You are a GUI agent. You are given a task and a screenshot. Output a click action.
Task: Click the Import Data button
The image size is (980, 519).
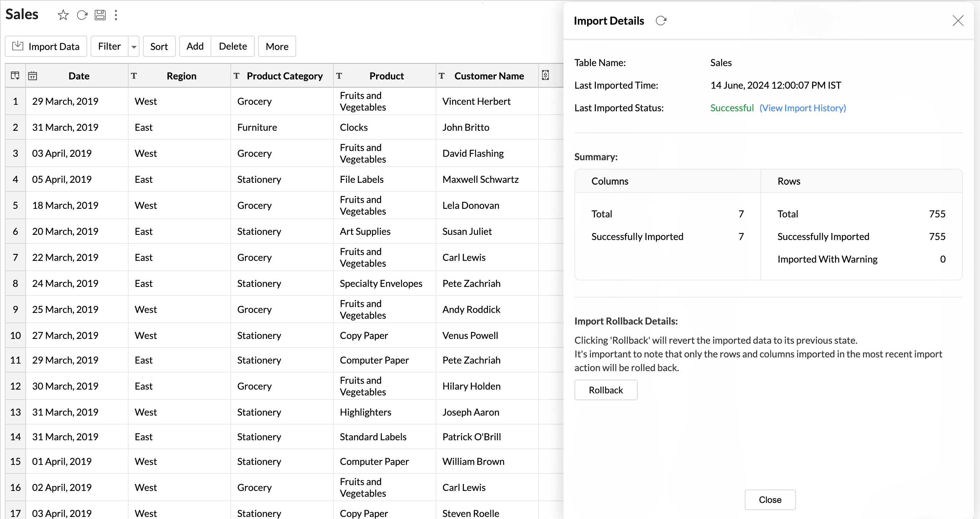[x=46, y=47]
